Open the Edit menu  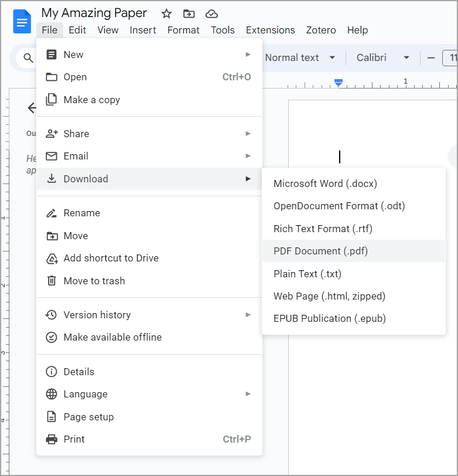click(77, 30)
